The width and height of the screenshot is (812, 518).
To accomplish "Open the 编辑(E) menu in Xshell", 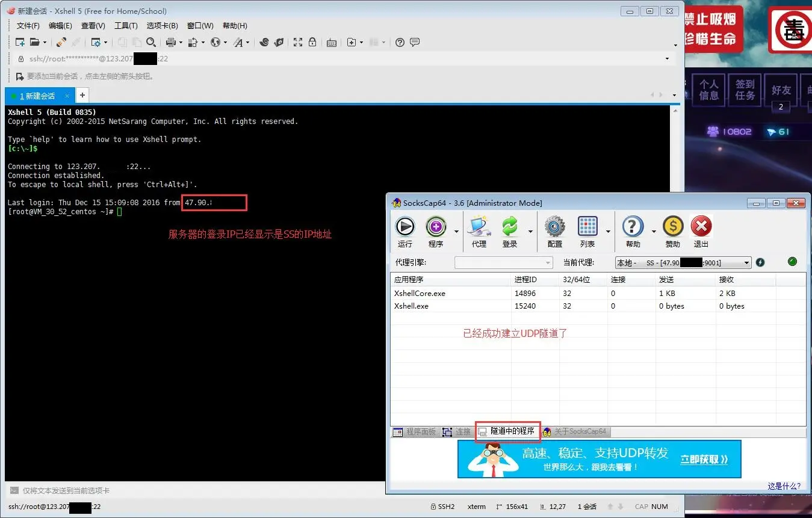I will pos(60,26).
